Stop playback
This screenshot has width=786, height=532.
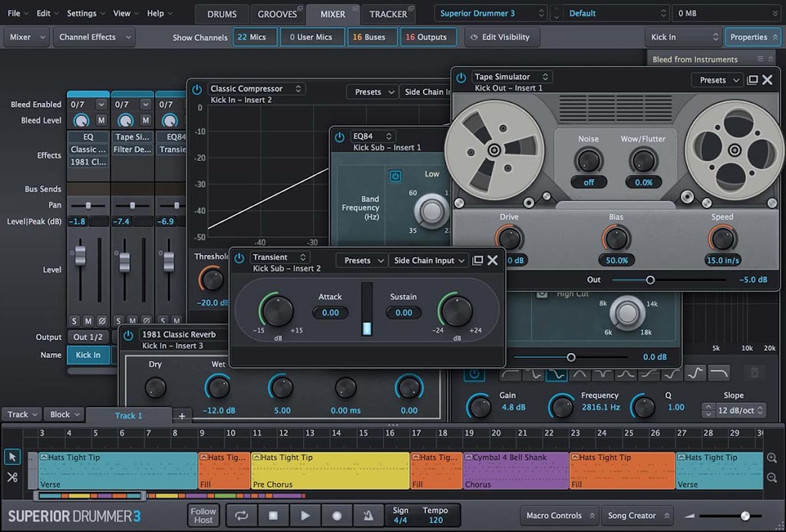tap(272, 515)
